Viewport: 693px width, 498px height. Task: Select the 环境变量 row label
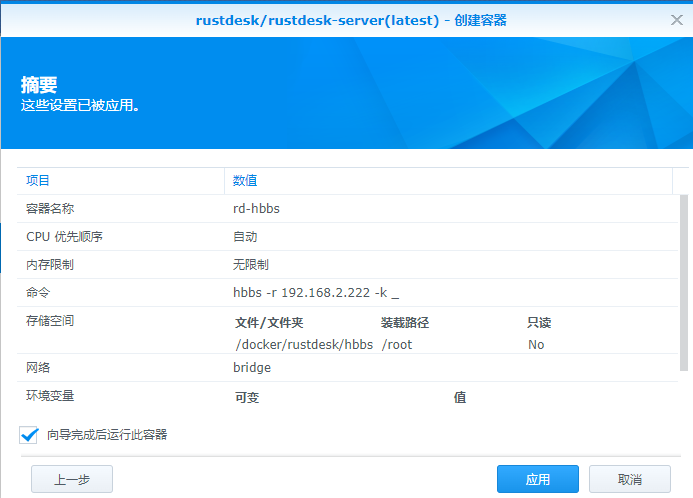click(50, 395)
